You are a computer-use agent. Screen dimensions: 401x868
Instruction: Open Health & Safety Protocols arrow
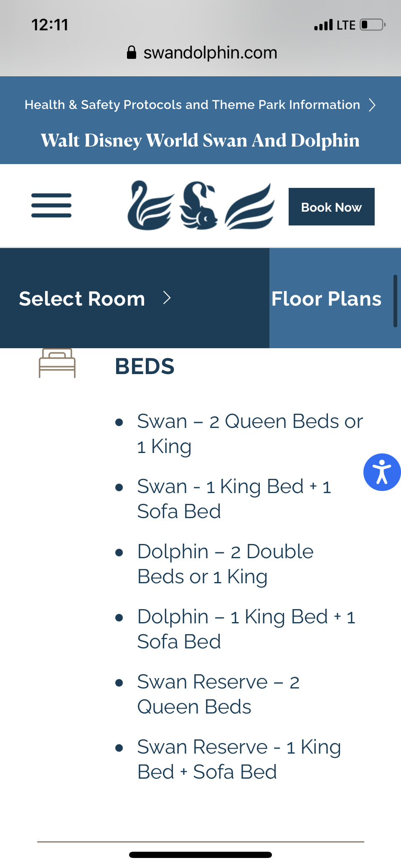tap(372, 105)
